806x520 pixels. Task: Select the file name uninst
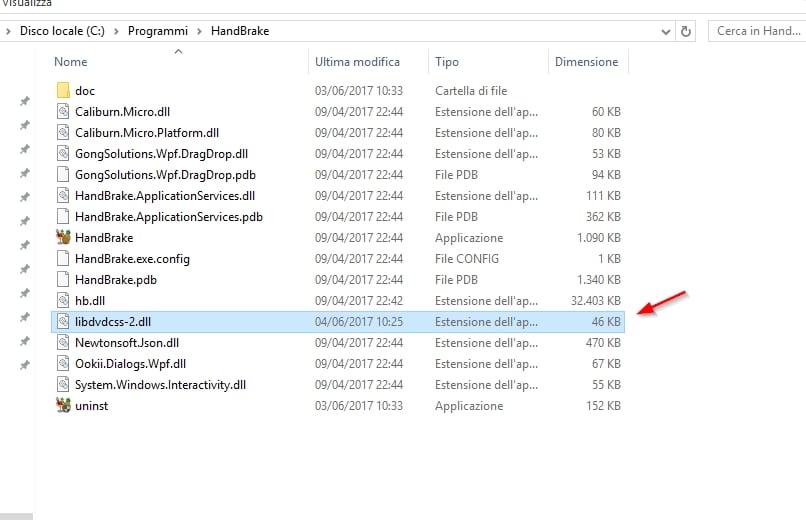pyautogui.click(x=91, y=406)
